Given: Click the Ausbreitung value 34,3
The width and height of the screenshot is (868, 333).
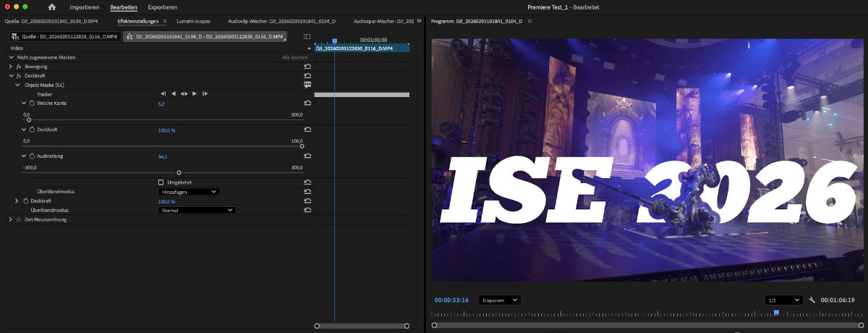Looking at the screenshot, I should pos(163,156).
